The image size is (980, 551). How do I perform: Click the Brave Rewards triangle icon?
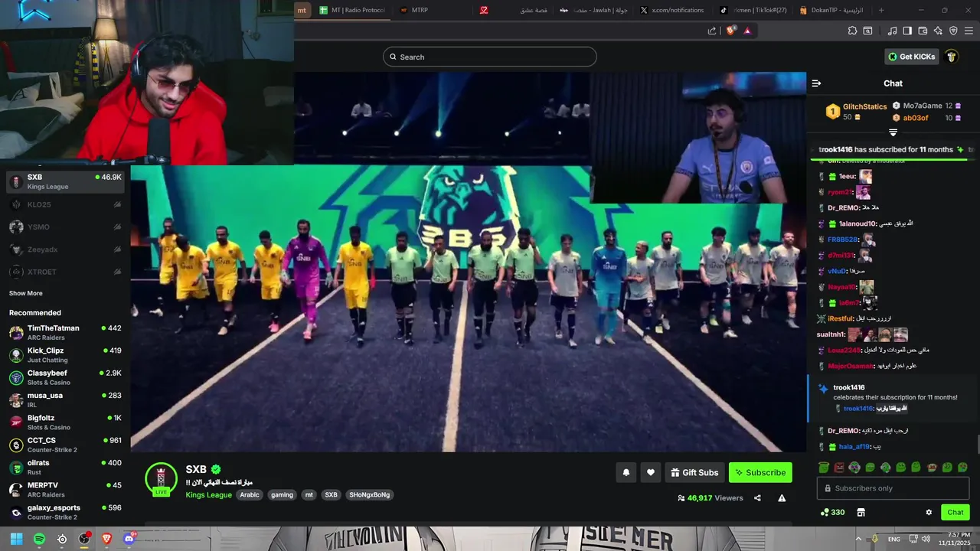[x=747, y=31]
